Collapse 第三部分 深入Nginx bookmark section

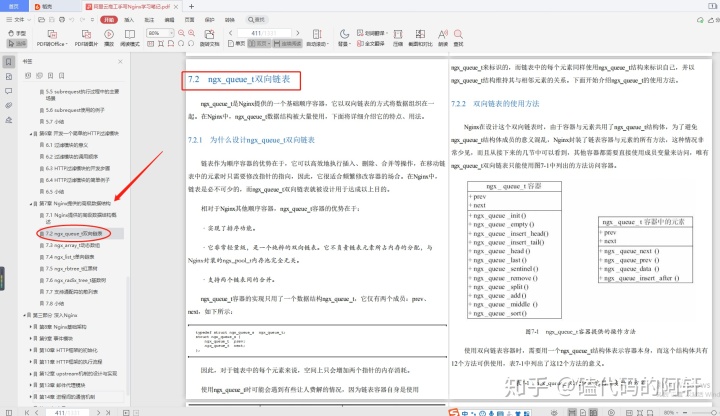pos(24,315)
